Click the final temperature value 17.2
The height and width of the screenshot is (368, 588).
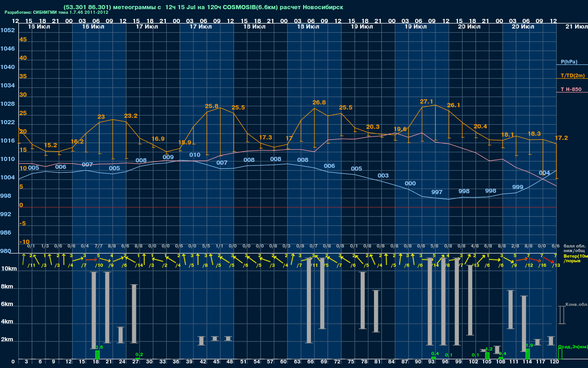coord(561,138)
